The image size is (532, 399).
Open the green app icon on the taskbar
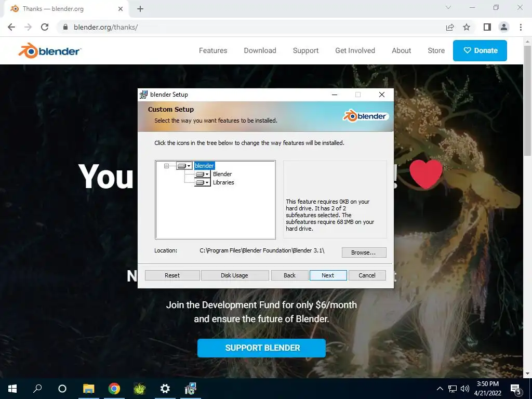tap(139, 389)
